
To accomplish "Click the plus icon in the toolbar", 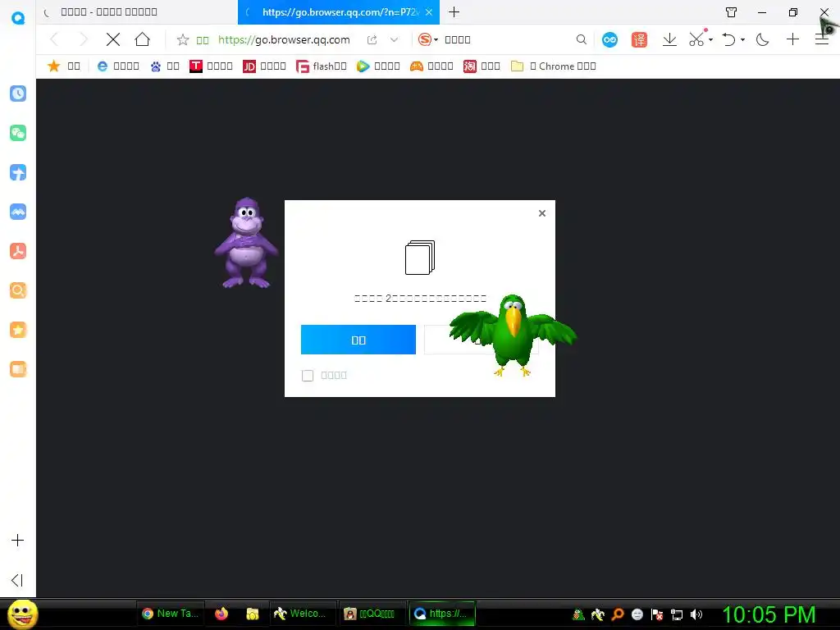I will tap(793, 39).
